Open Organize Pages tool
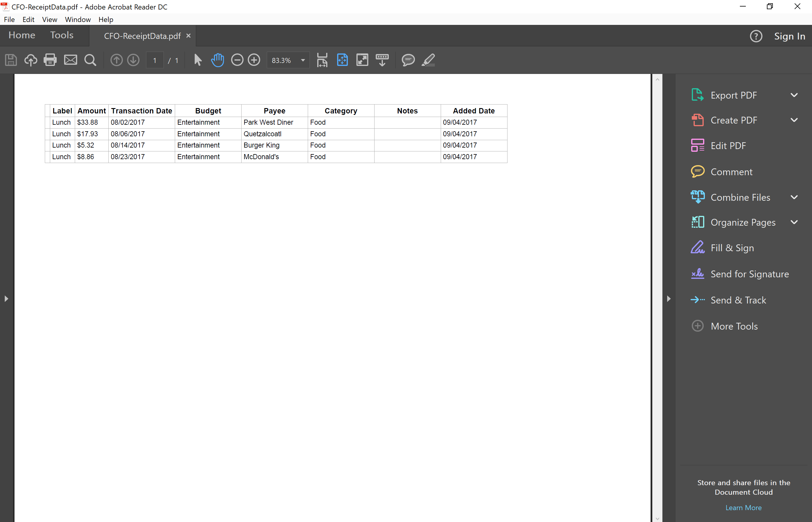 point(733,222)
